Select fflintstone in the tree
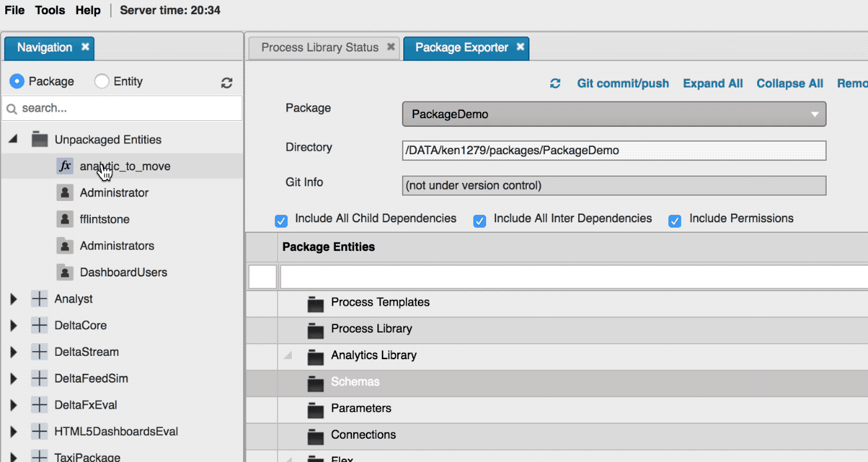868x462 pixels. click(x=105, y=219)
